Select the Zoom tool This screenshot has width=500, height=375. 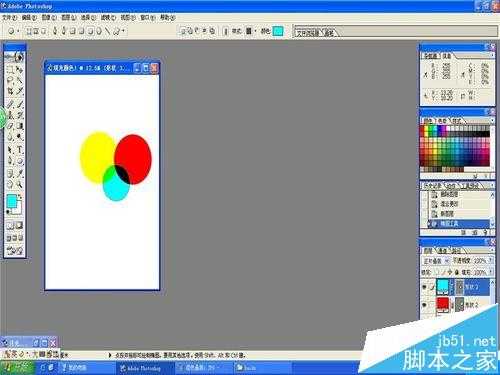click(19, 184)
